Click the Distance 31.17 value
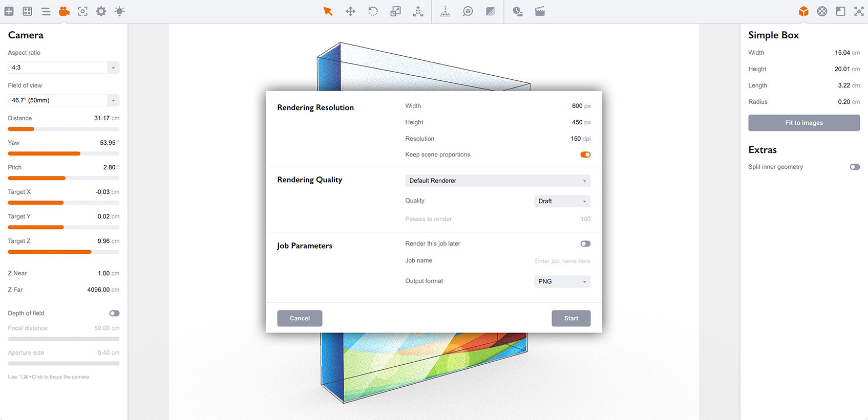This screenshot has height=420, width=868. pyautogui.click(x=102, y=118)
